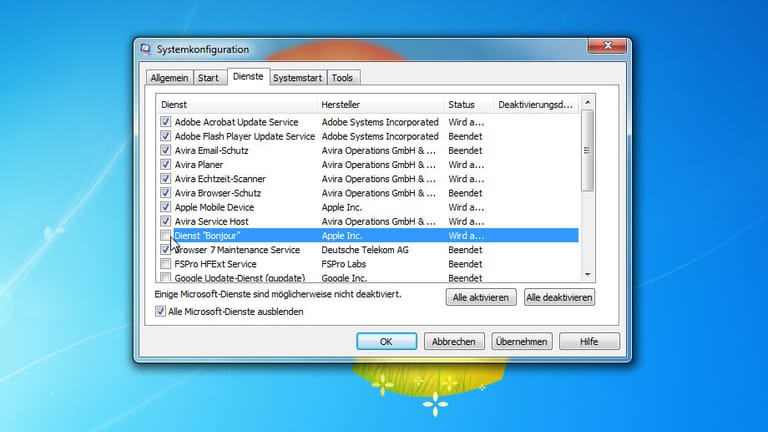This screenshot has width=768, height=432.
Task: Open the Tools tab
Action: coord(342,78)
